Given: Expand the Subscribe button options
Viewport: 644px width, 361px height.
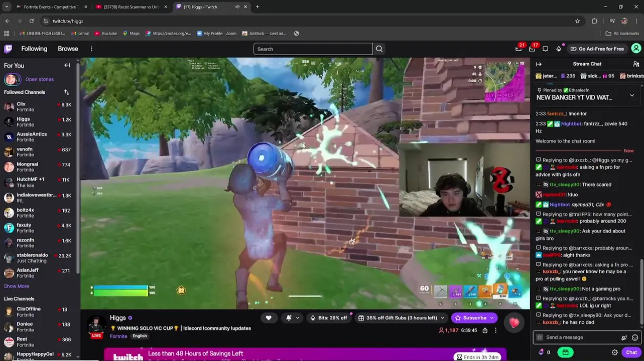Looking at the screenshot, I should 492,318.
